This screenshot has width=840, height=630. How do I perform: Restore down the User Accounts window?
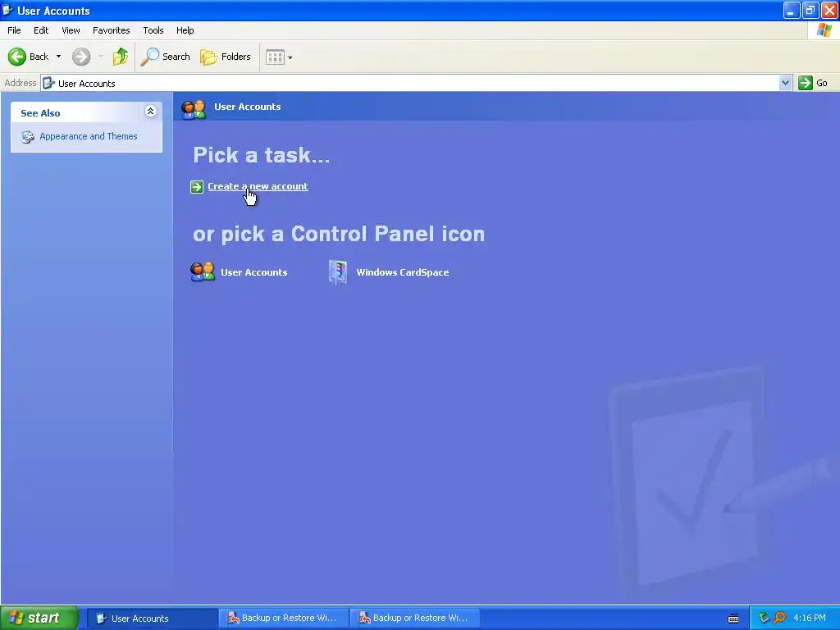[810, 10]
